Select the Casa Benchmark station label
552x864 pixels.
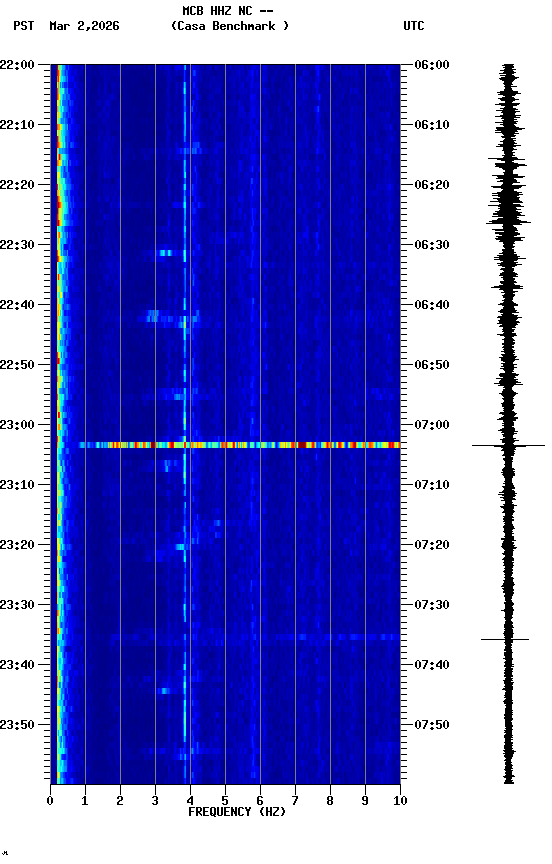pyautogui.click(x=230, y=26)
